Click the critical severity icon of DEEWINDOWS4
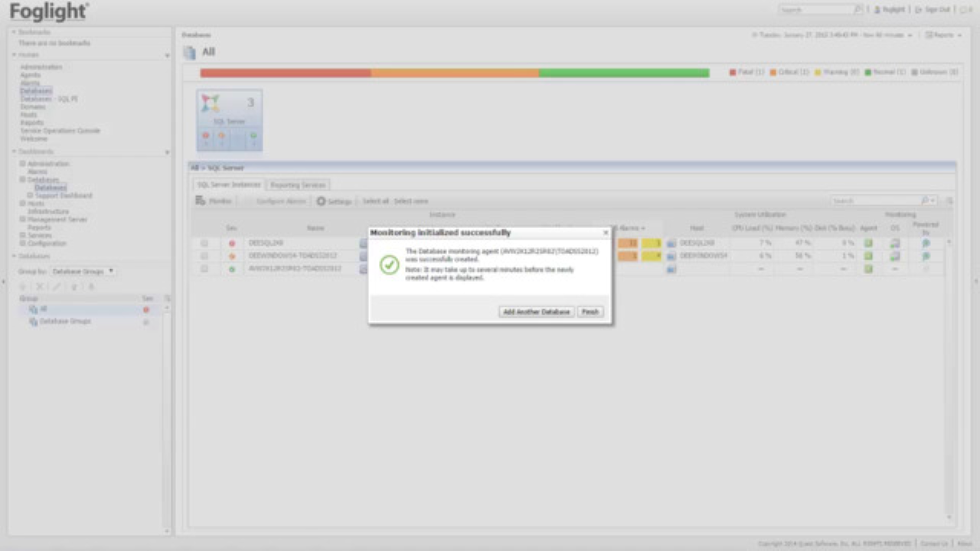Screen dimensions: 980x551 pyautogui.click(x=232, y=256)
